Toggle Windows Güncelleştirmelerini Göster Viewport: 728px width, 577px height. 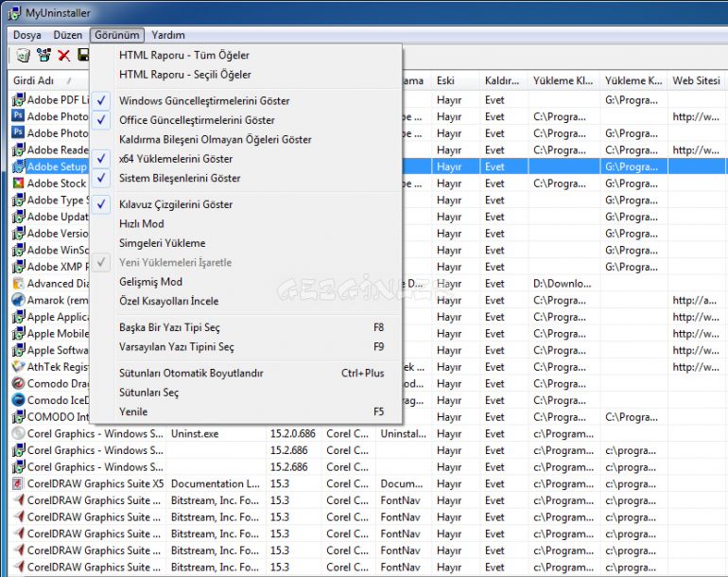pyautogui.click(x=246, y=101)
